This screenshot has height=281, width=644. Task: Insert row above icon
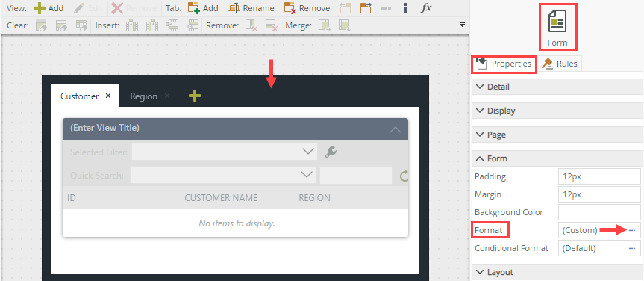172,25
